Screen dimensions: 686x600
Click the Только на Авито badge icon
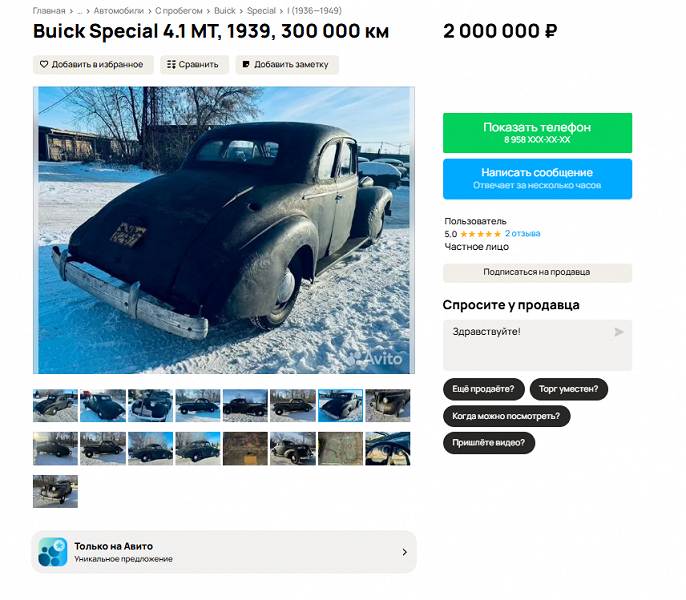point(52,552)
